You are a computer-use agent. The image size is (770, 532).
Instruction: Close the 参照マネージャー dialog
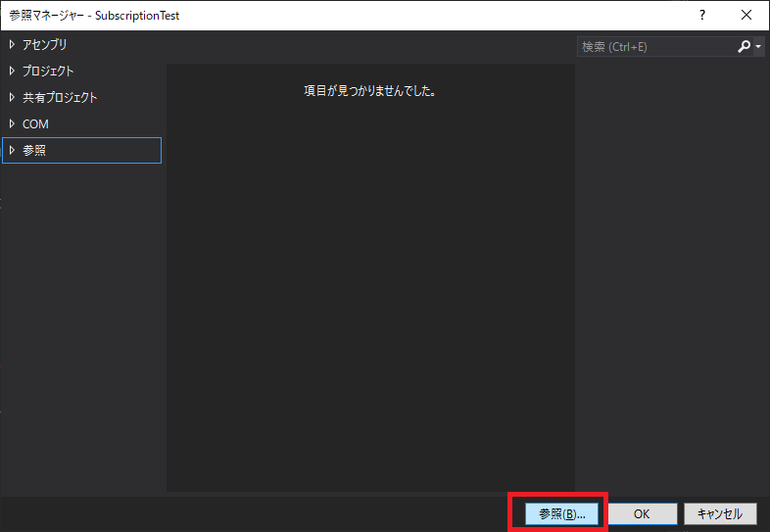click(x=746, y=16)
